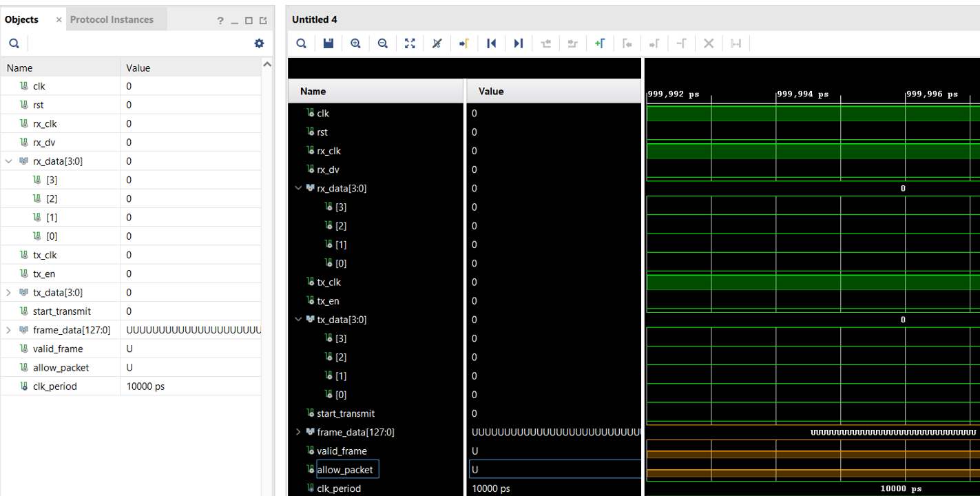This screenshot has width=980, height=496.
Task: Collapse rx_data[3:0] in Objects panel
Action: (9, 161)
